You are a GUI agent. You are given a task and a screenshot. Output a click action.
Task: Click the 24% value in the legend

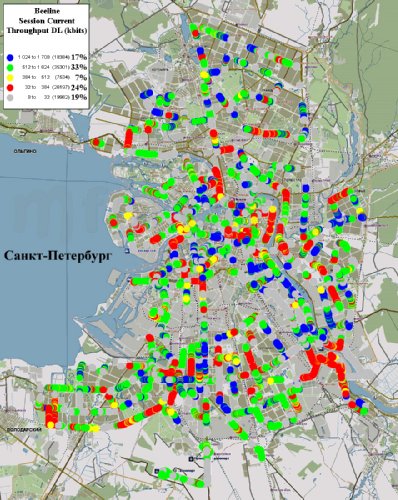(x=79, y=87)
